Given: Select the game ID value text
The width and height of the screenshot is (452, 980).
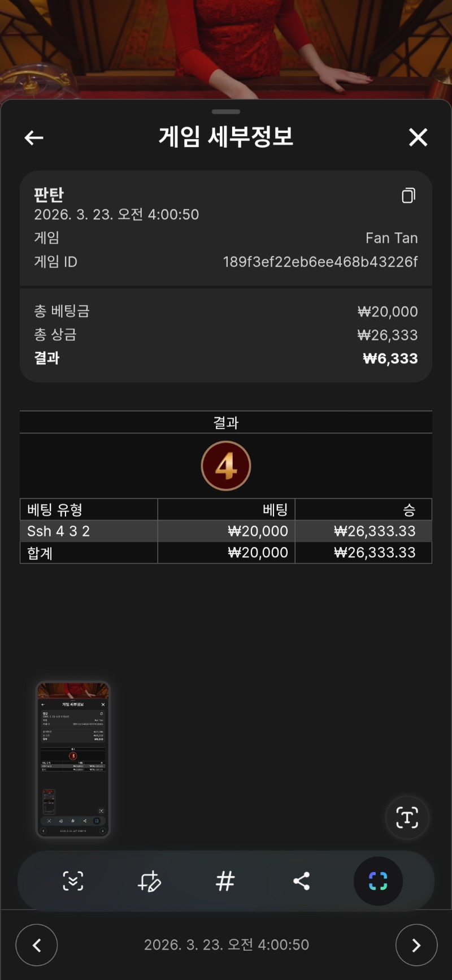Looking at the screenshot, I should (320, 262).
